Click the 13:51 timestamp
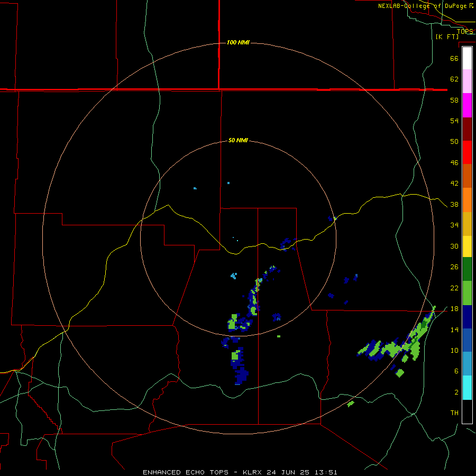The width and height of the screenshot is (476, 476). pos(325,472)
